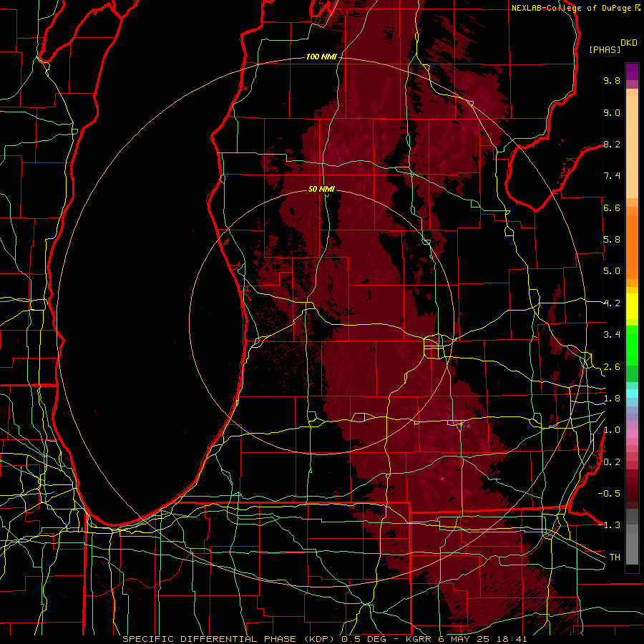
Task: Pick the yellow segment of the color bar
Action: pos(632,306)
